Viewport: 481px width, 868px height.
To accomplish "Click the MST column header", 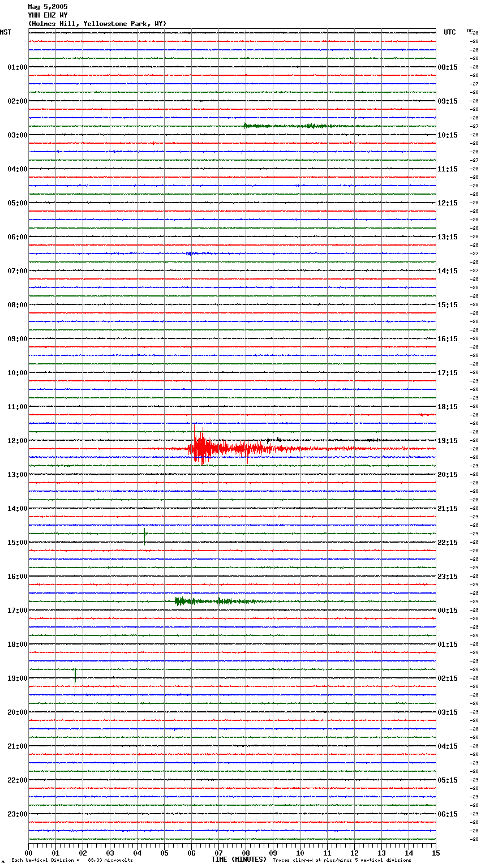I will 6,32.
